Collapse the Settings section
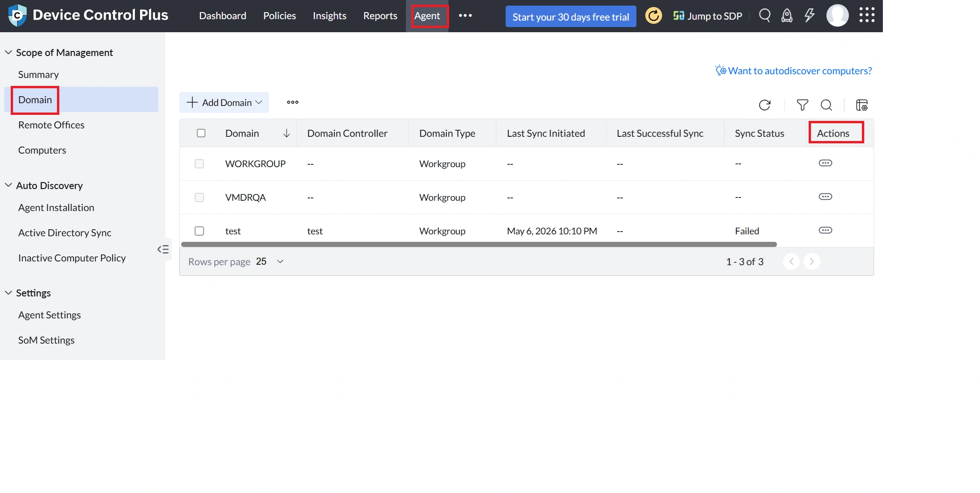This screenshot has height=493, width=980. coord(8,293)
